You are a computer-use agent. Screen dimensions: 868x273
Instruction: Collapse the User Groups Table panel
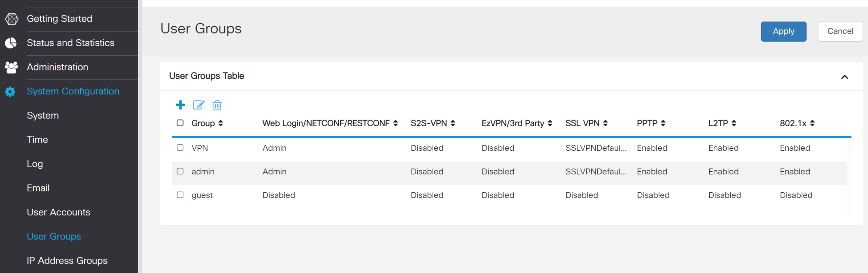[844, 77]
